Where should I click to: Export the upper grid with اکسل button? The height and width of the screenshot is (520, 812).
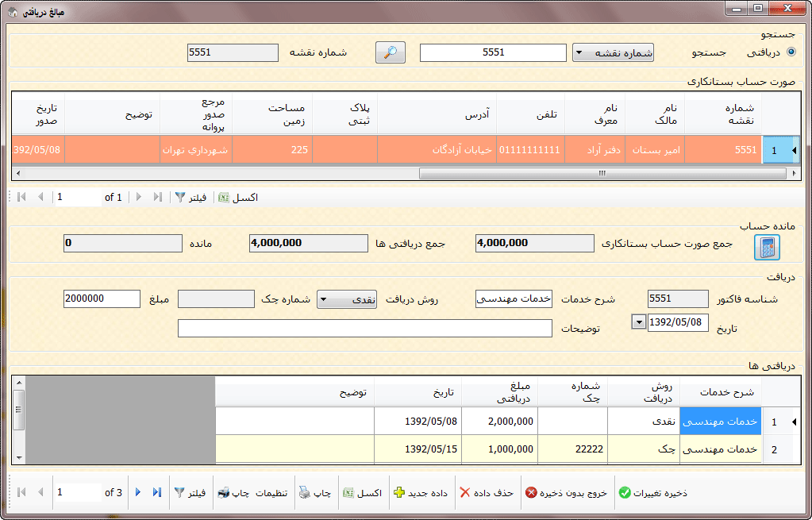[238, 197]
